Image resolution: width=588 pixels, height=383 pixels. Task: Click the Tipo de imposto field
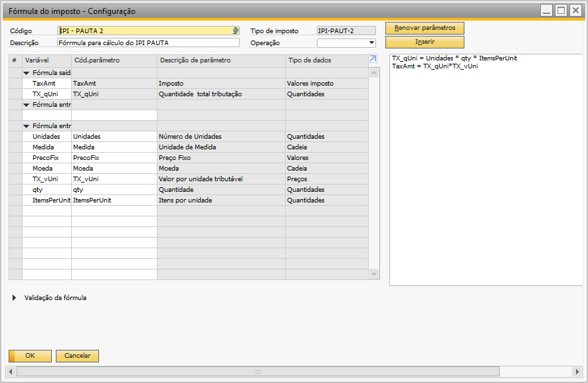click(x=346, y=31)
